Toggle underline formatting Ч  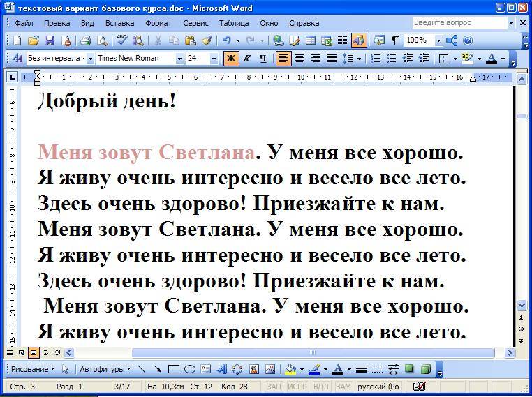click(x=263, y=59)
